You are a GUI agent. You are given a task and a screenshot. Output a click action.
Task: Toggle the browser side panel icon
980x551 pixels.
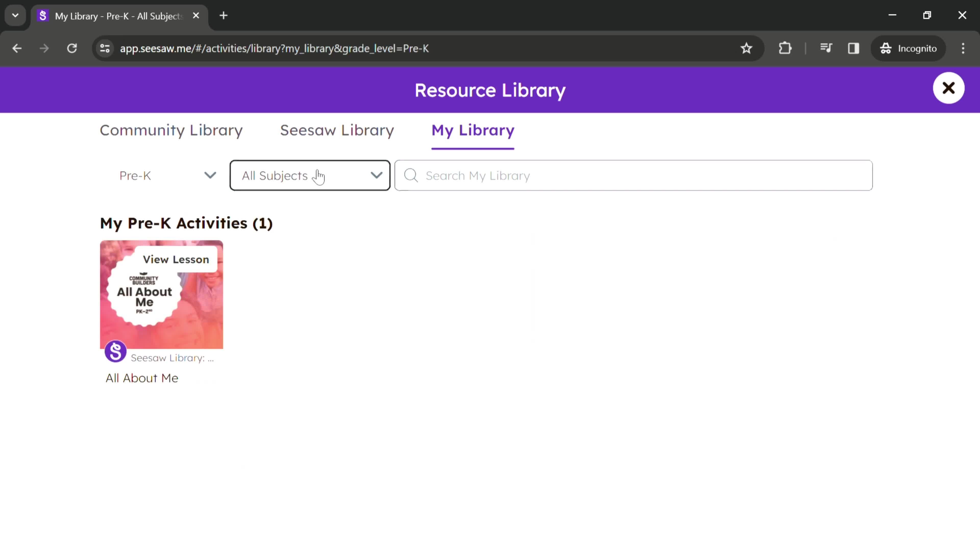point(853,48)
